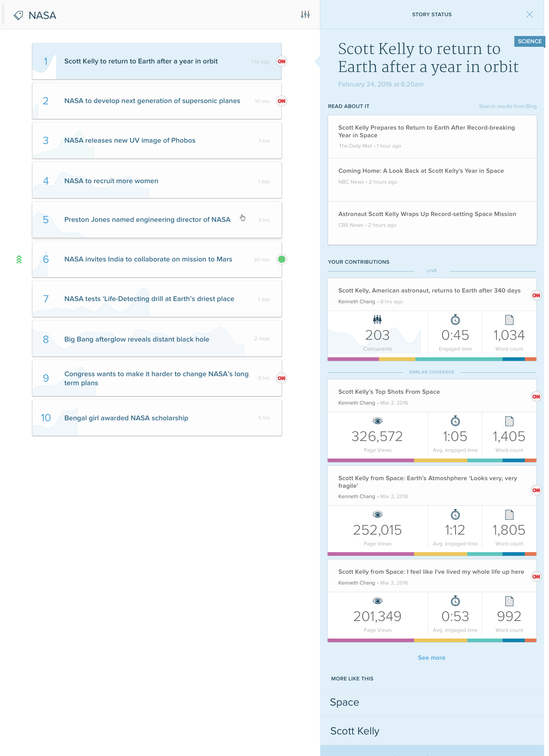
Task: Click the green trending-up arrows icon
Action: coord(19,259)
